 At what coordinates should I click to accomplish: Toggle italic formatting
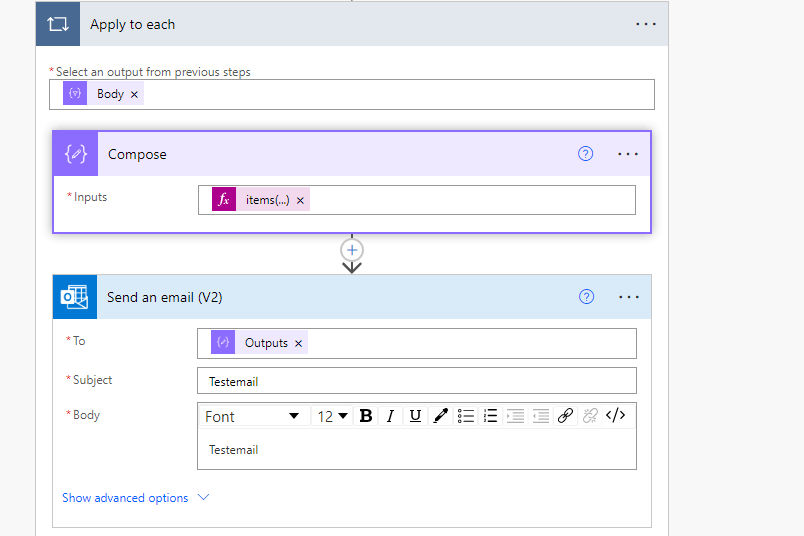pos(390,416)
